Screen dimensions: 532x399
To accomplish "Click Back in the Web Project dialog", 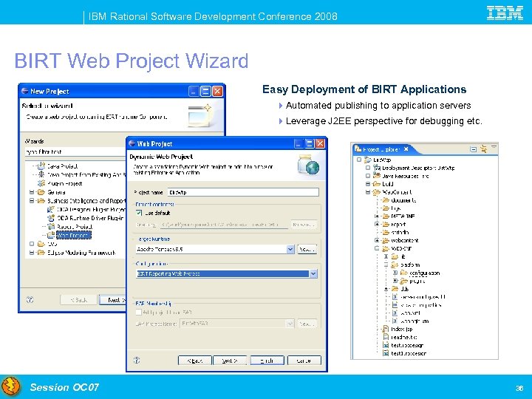I will click(195, 361).
